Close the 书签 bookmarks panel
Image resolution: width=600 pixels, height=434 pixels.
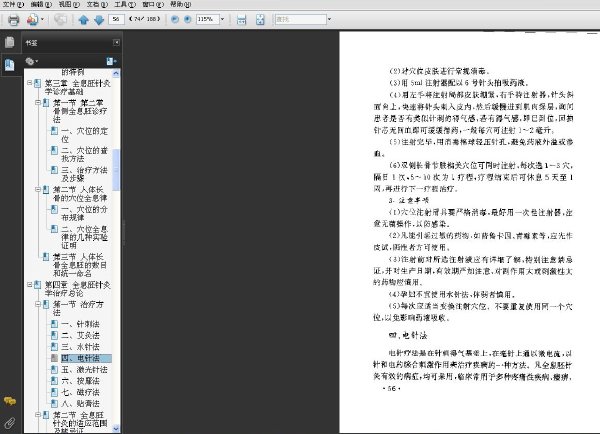click(116, 42)
